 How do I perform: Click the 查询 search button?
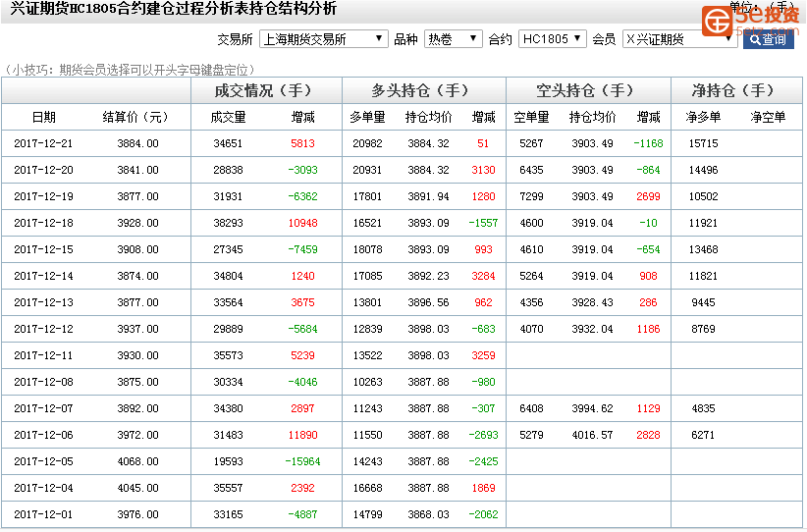tap(768, 39)
